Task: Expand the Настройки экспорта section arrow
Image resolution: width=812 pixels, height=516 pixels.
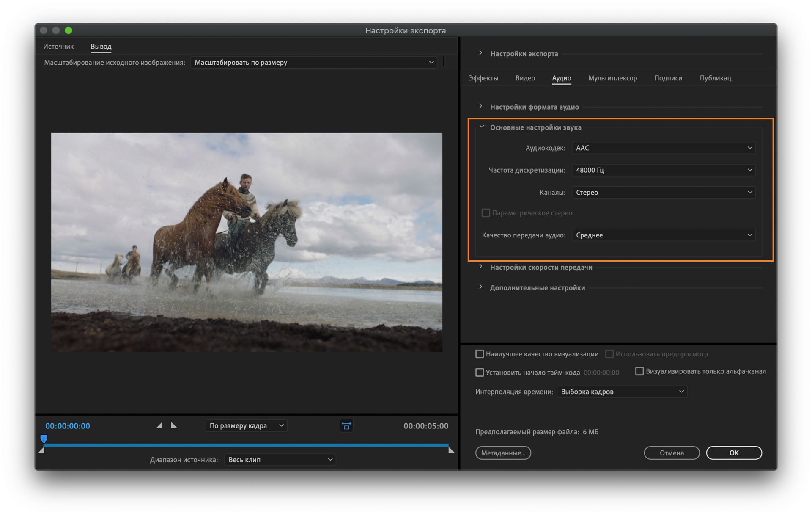Action: pyautogui.click(x=481, y=53)
